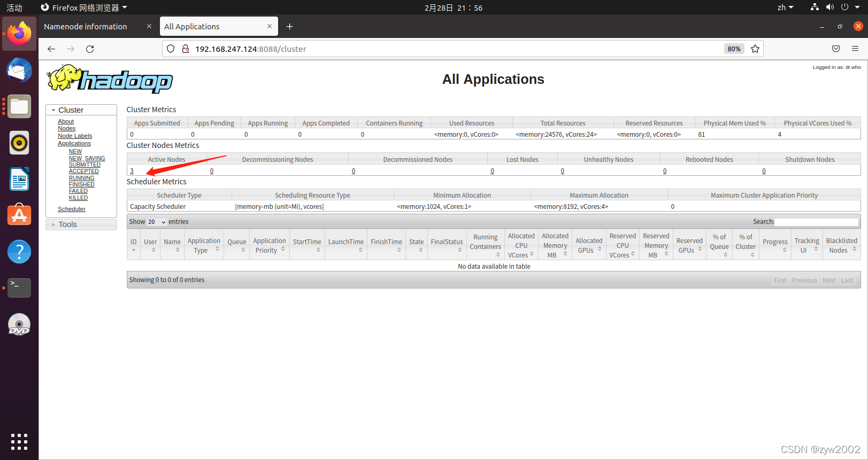The image size is (868, 460).
Task: Open the Files manager dock icon
Action: tap(19, 107)
